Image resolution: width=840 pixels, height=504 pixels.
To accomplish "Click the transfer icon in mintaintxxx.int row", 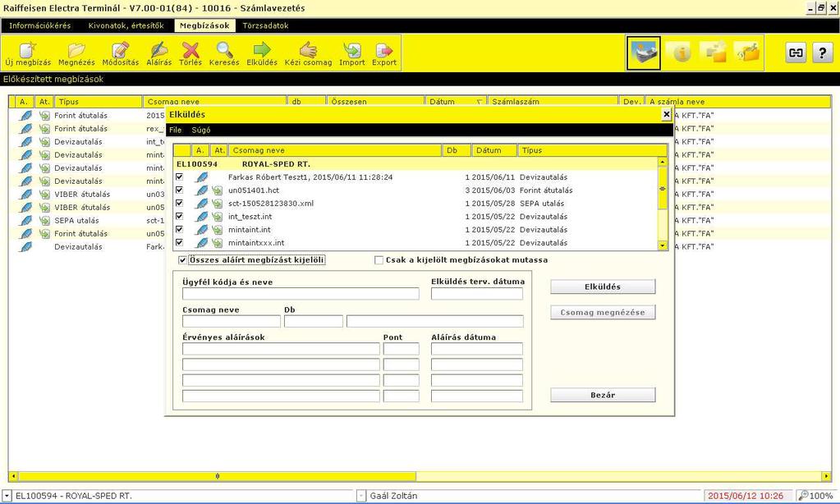I will (x=217, y=243).
